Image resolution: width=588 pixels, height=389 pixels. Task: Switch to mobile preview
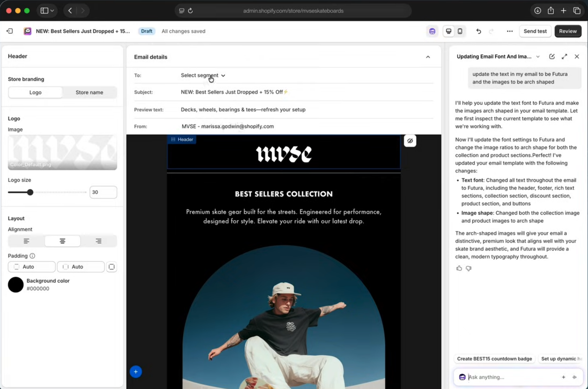(460, 31)
